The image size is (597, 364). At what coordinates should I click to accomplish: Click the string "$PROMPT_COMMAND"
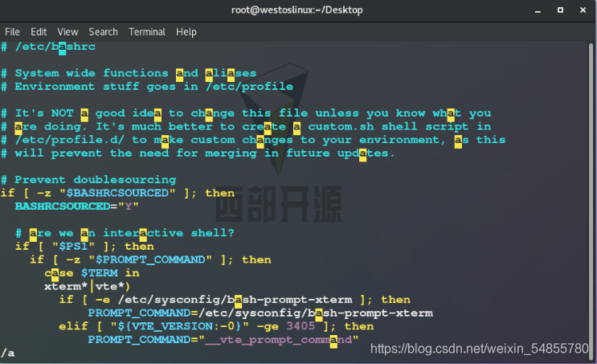click(x=150, y=260)
